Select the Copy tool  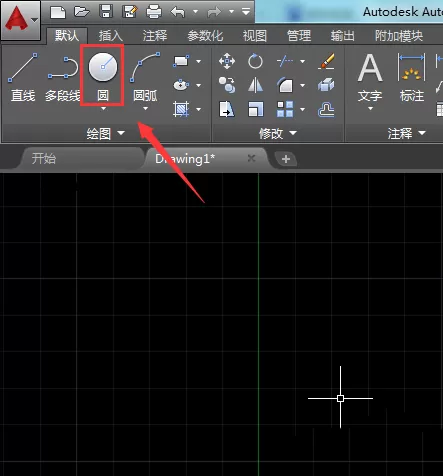pos(227,85)
